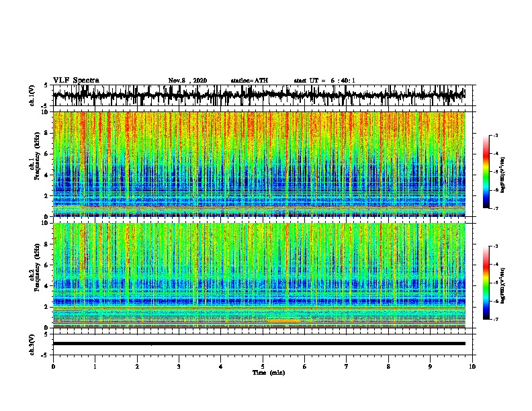Click the time-axis tick label "10" at far right
The image size is (532, 411).
[x=472, y=367]
